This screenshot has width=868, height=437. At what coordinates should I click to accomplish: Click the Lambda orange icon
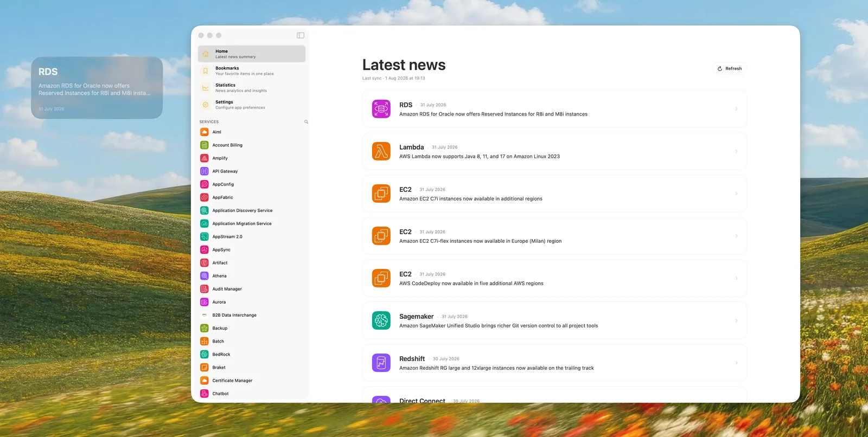coord(381,151)
